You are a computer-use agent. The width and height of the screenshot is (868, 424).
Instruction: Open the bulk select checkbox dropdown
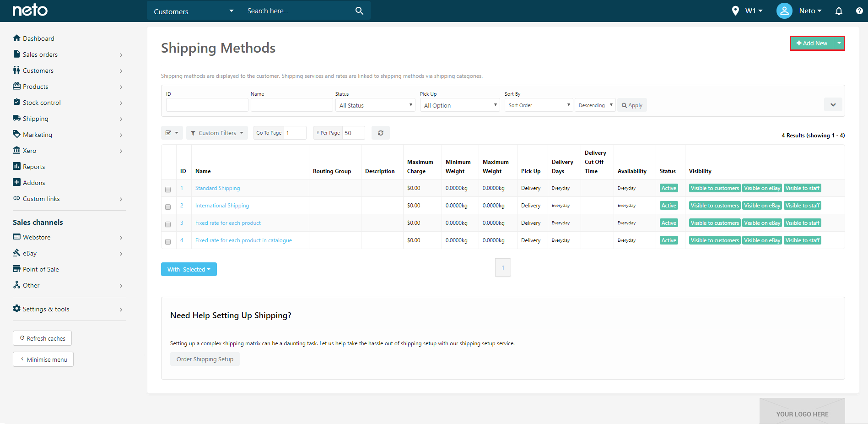pos(172,133)
